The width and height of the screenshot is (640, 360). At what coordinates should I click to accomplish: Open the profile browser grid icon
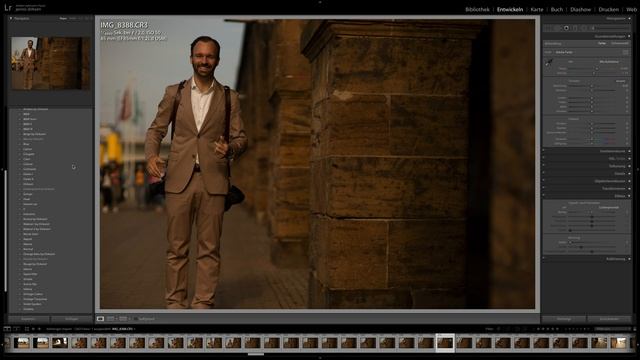coord(625,52)
